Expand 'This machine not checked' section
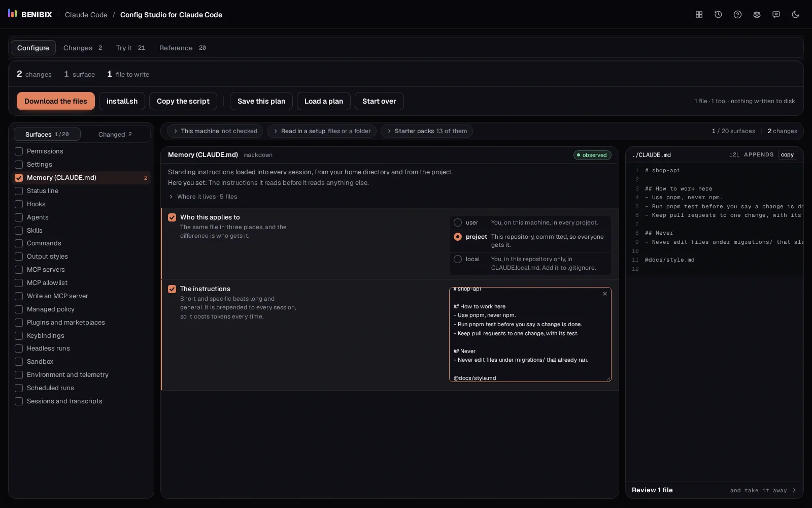812x508 pixels. (215, 131)
